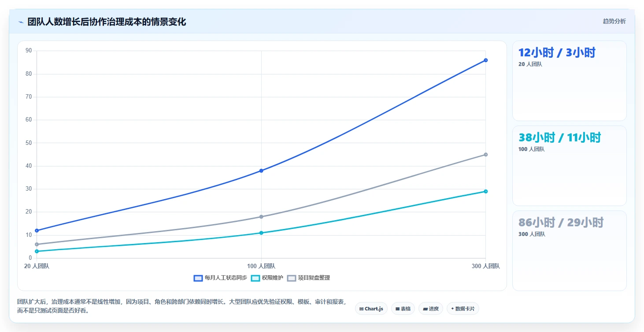The height and width of the screenshot is (332, 644).
Task: Click the lightning icon beside the title
Action: [x=21, y=22]
